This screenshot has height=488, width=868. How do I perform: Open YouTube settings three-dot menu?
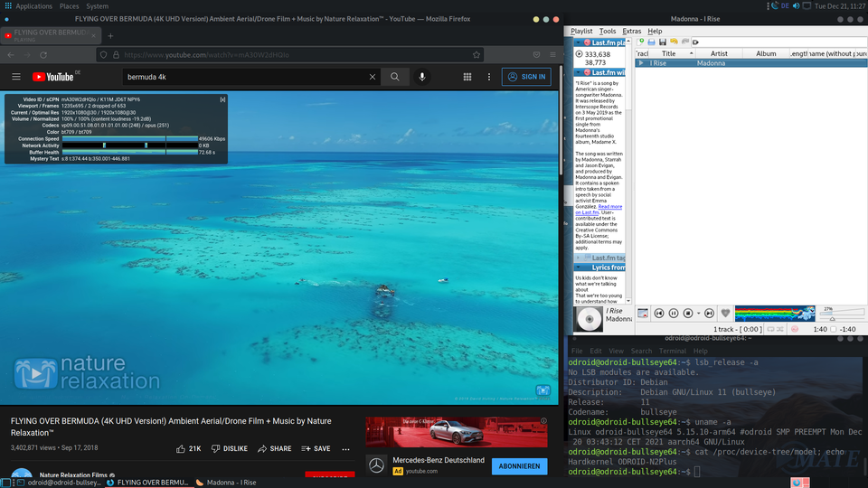point(489,77)
